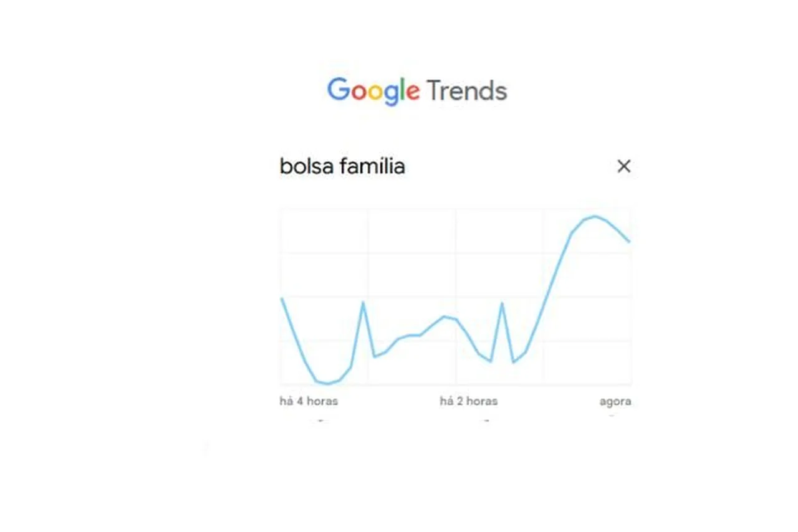Image resolution: width=798 pixels, height=532 pixels.
Task: Click the lowest dip of the trend curve
Action: click(x=325, y=382)
